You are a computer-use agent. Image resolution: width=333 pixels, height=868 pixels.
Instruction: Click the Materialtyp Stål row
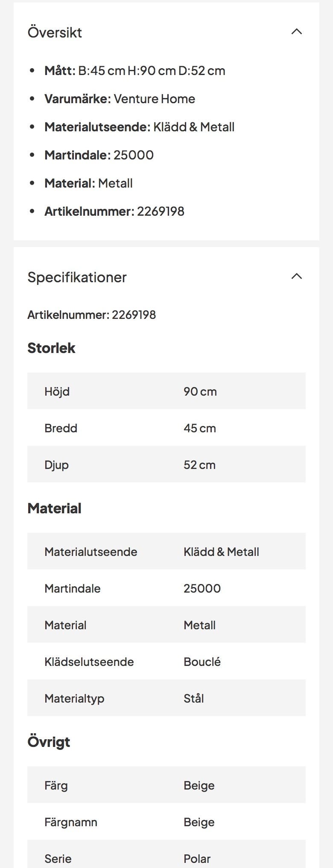[x=166, y=698]
